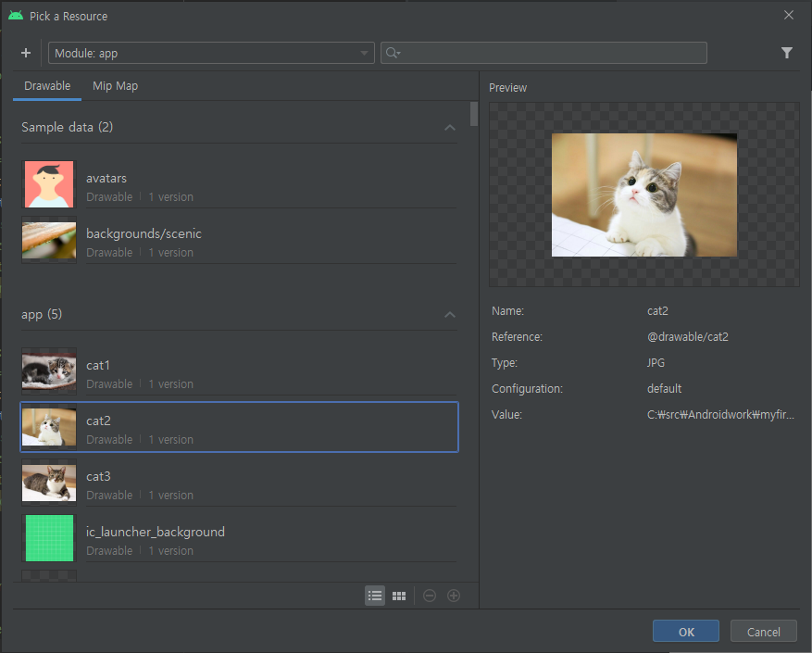Click the zoom in plus icon
Viewport: 812px width, 653px height.
click(x=454, y=596)
